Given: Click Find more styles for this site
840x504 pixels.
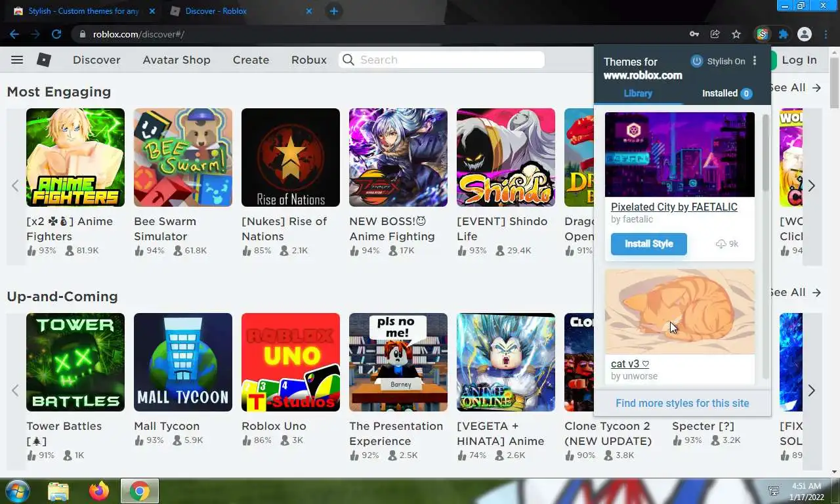Looking at the screenshot, I should click(x=682, y=403).
